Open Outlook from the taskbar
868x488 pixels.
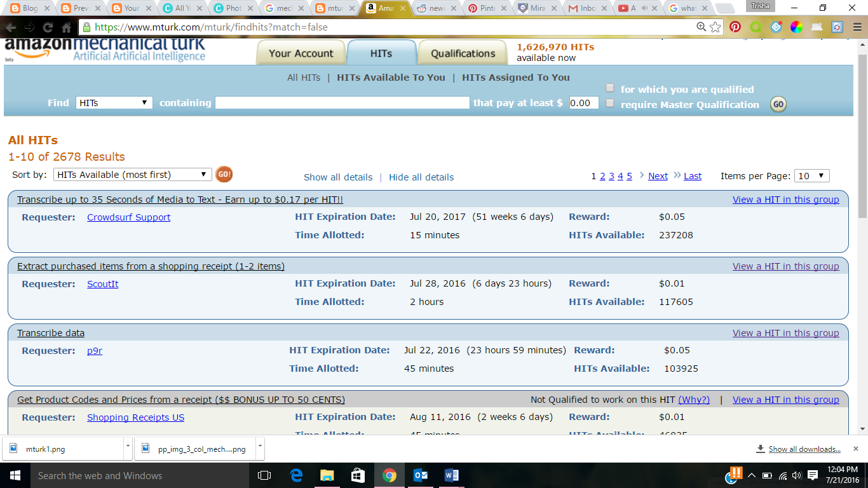pos(420,475)
